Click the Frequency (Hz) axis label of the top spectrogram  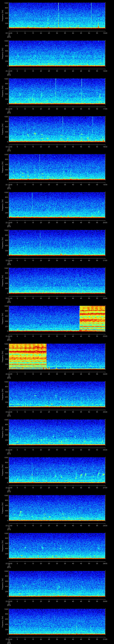tap(3, 16)
